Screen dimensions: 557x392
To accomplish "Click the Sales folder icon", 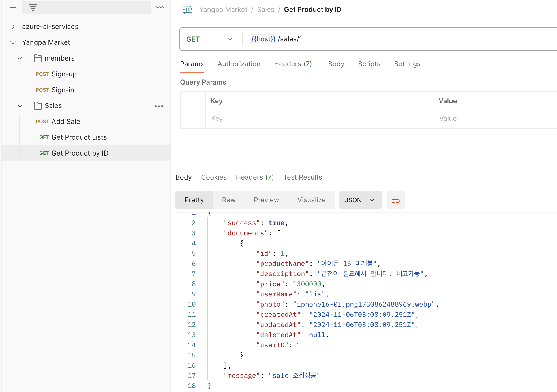I will (38, 106).
